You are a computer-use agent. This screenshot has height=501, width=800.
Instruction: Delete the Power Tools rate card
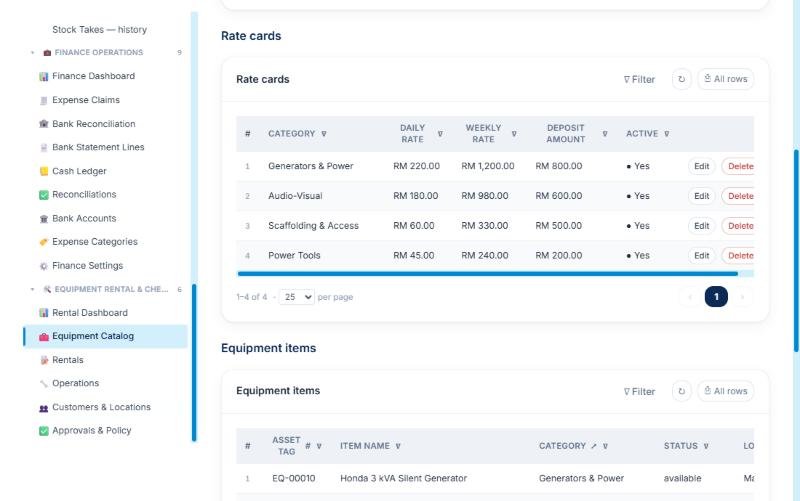tap(739, 256)
